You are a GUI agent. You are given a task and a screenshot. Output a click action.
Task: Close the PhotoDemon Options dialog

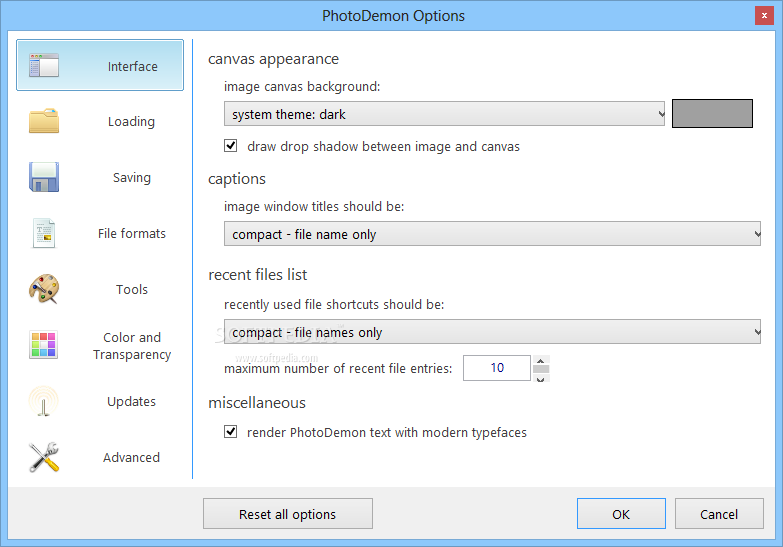tap(764, 15)
